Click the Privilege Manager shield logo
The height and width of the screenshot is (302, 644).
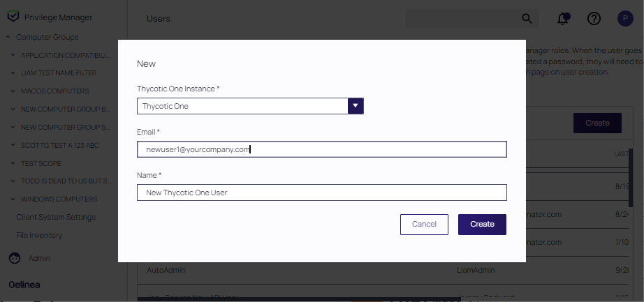13,17
